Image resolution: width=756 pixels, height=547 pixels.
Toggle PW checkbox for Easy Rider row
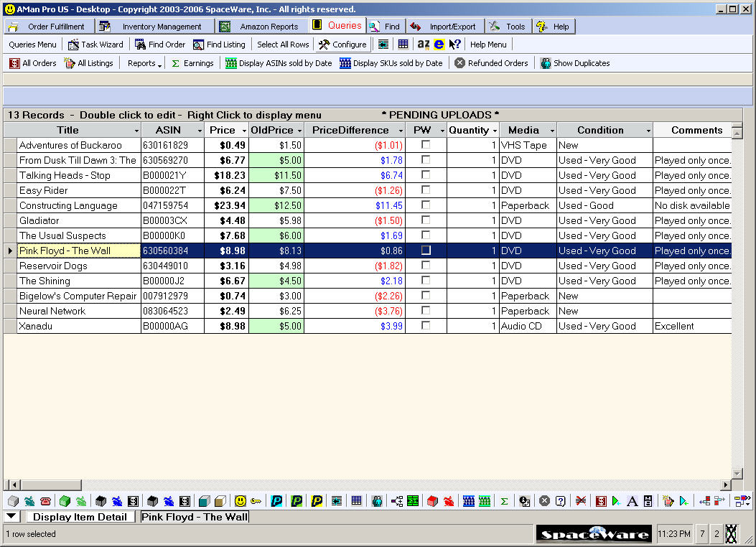tap(426, 190)
